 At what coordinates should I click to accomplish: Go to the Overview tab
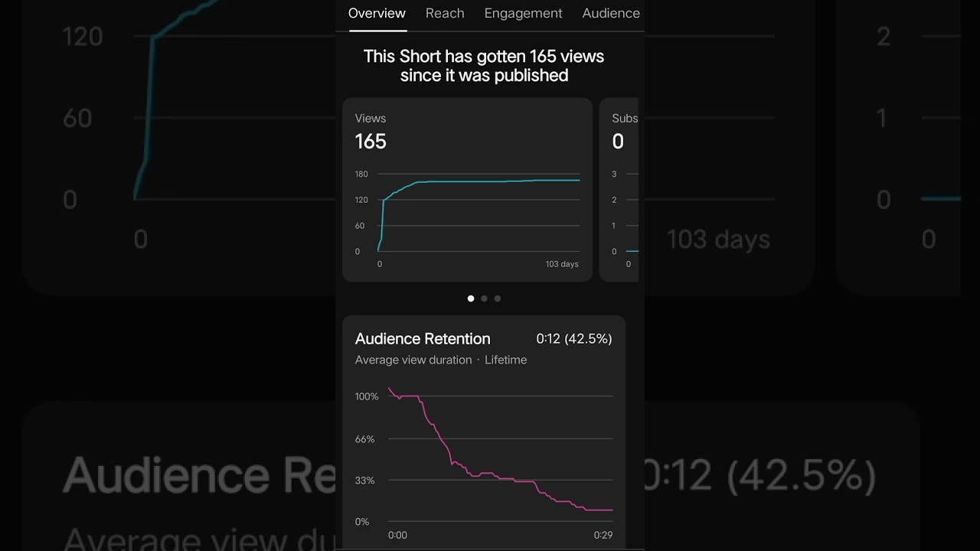click(x=377, y=13)
